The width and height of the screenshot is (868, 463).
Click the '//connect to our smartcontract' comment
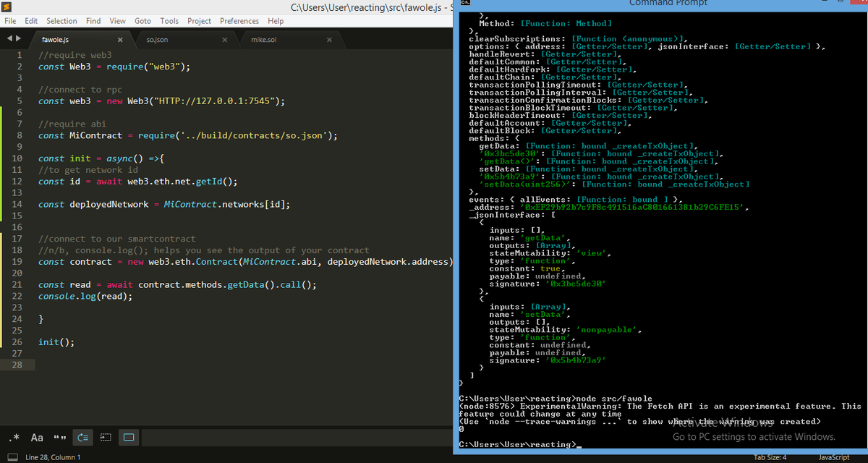tap(117, 239)
